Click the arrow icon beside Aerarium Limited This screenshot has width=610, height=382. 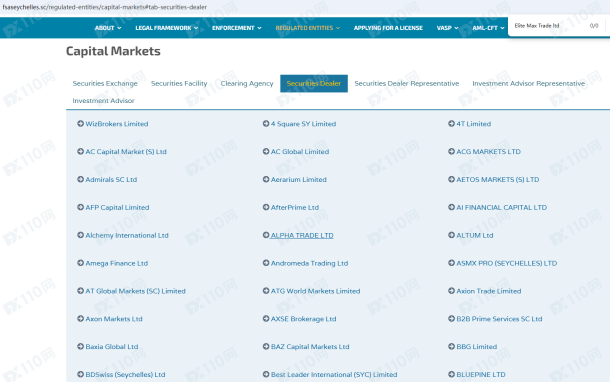click(x=266, y=179)
